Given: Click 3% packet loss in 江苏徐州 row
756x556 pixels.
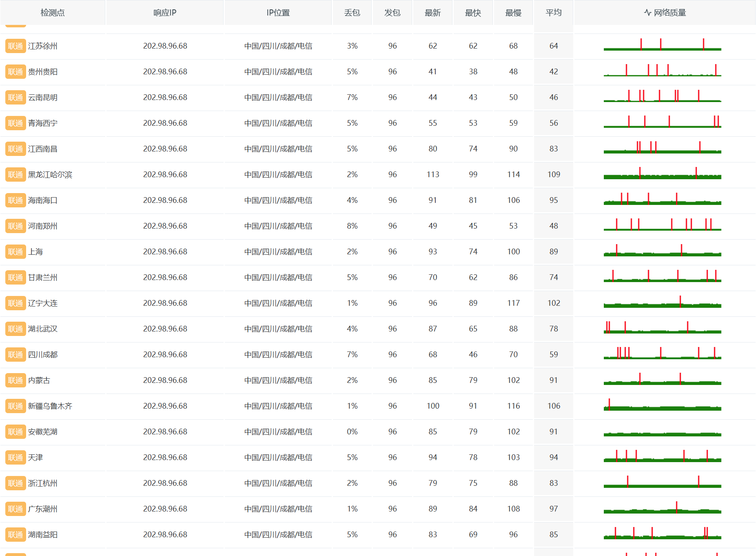Looking at the screenshot, I should click(352, 46).
